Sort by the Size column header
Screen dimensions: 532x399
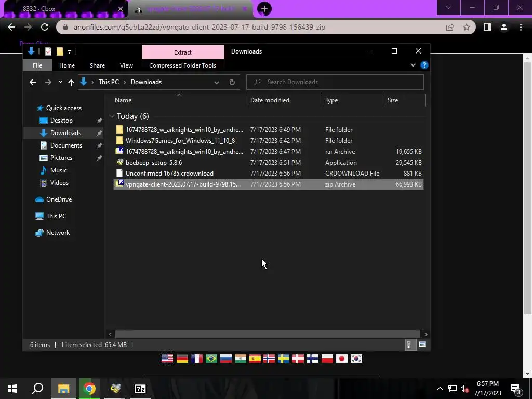tap(393, 100)
